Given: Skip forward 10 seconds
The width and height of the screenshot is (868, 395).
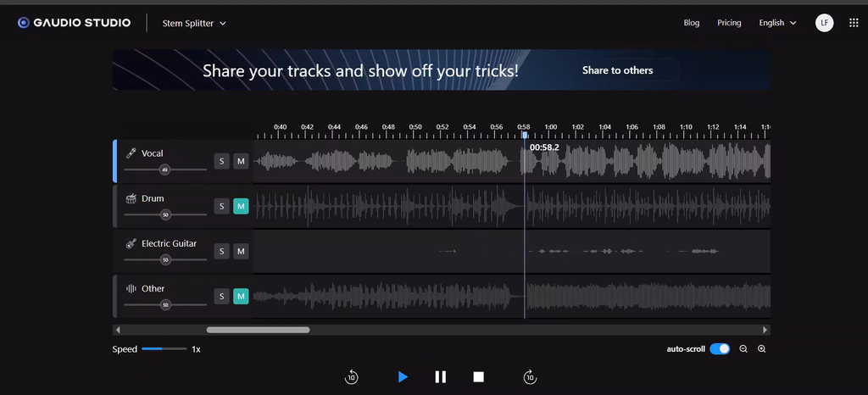Looking at the screenshot, I should (530, 377).
